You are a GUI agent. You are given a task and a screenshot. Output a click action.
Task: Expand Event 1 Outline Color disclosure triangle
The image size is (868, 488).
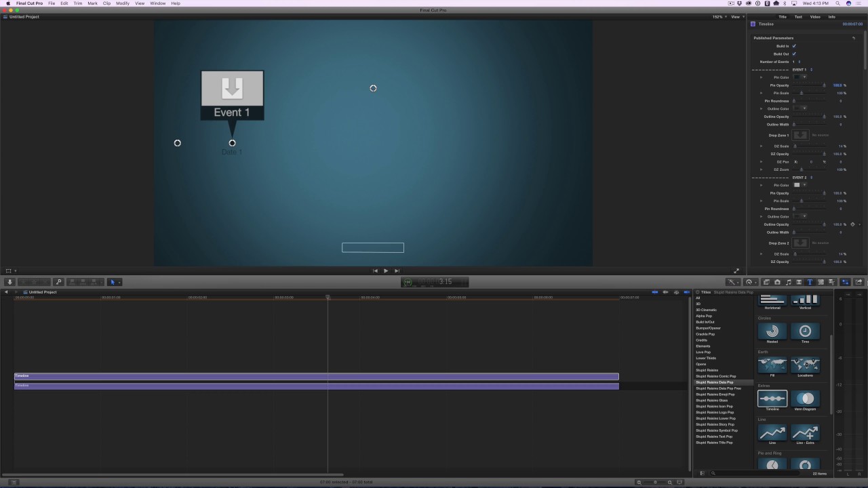point(761,108)
